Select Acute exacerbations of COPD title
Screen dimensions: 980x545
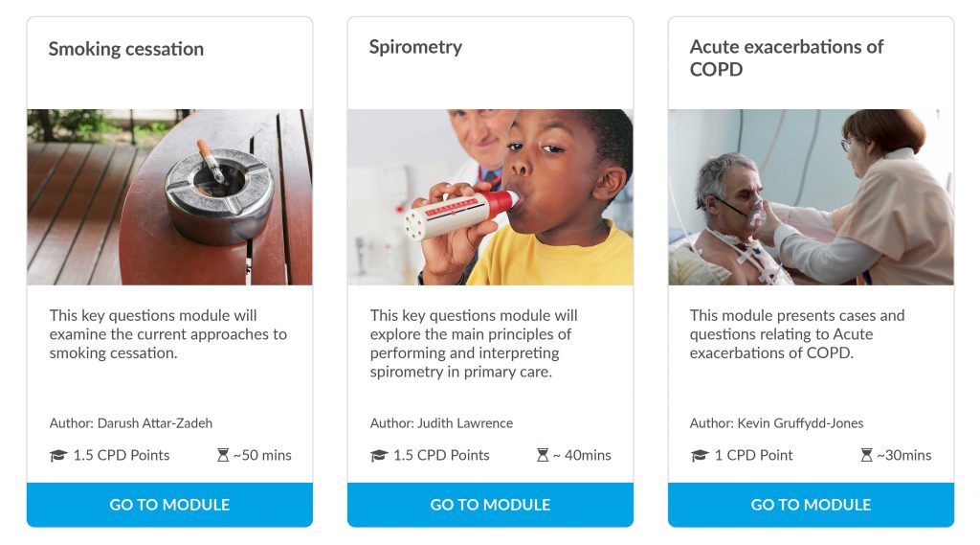pos(787,57)
